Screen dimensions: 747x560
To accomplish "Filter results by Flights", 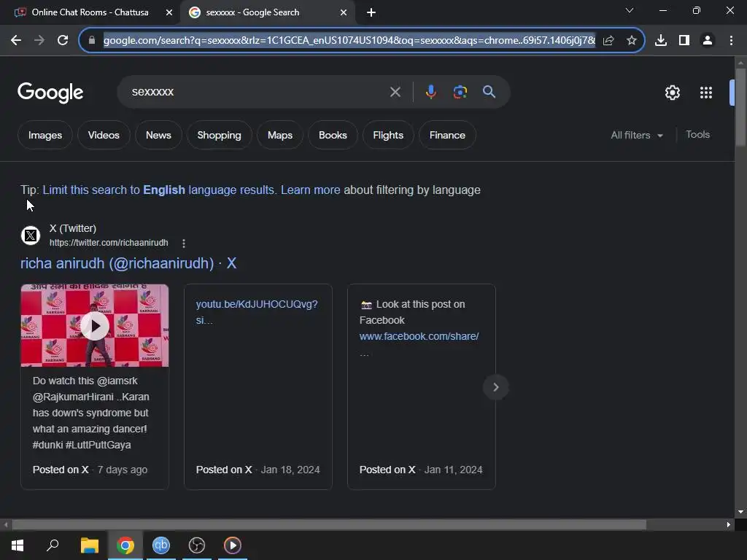I will (x=388, y=135).
